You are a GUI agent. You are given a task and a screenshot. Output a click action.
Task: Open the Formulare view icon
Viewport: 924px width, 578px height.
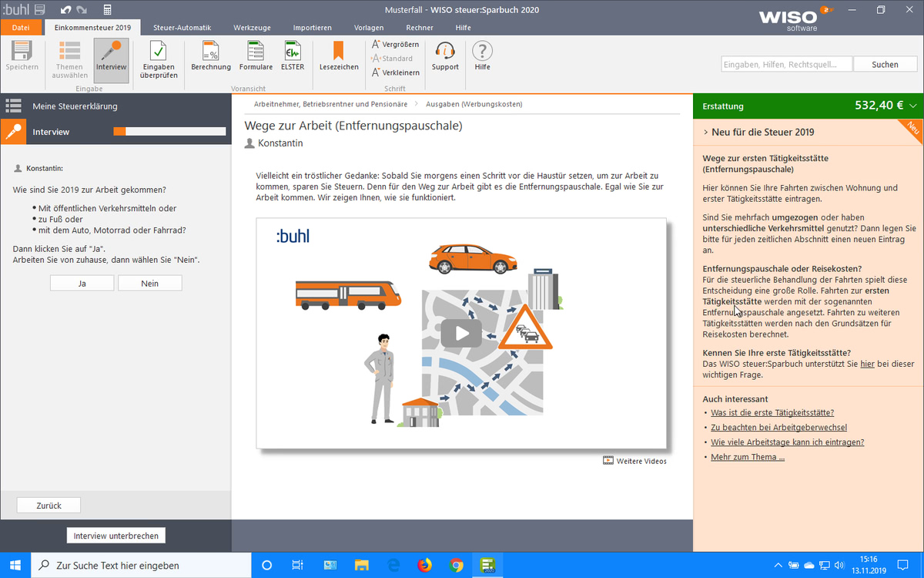tap(256, 52)
